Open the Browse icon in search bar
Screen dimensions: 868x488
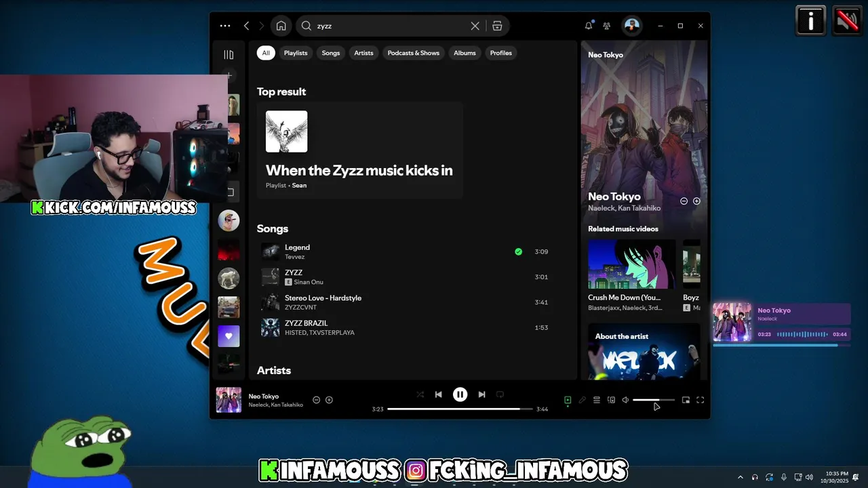[x=497, y=26]
